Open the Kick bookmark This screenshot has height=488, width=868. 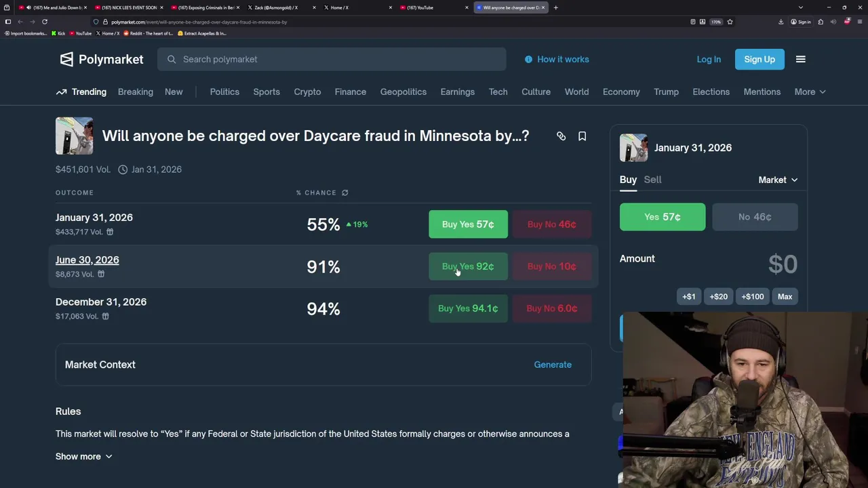pyautogui.click(x=58, y=33)
